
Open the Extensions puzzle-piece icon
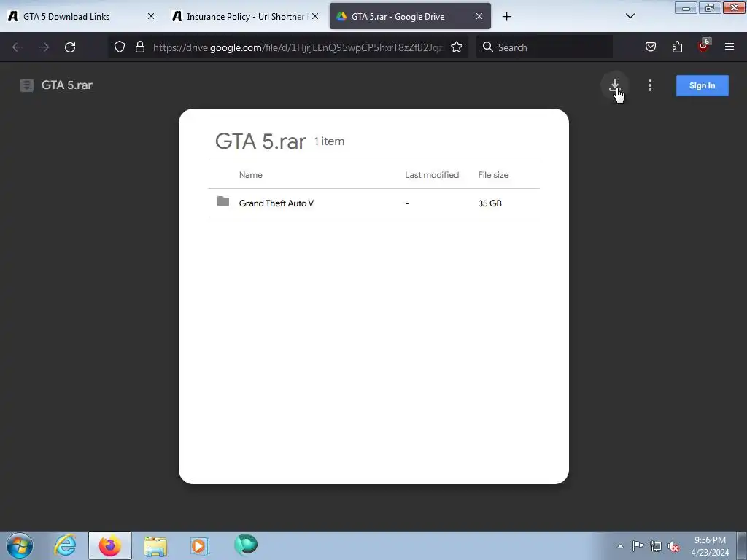pos(677,47)
